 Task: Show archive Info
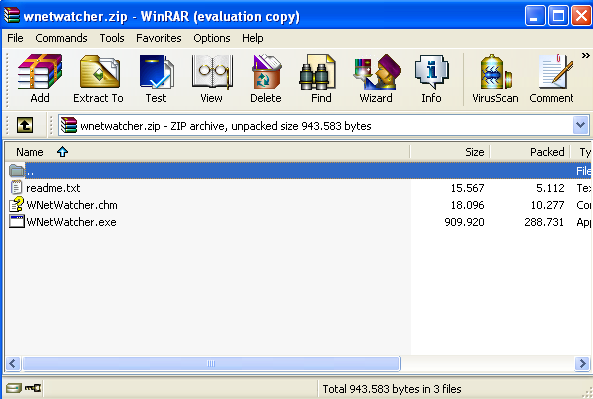tap(431, 79)
